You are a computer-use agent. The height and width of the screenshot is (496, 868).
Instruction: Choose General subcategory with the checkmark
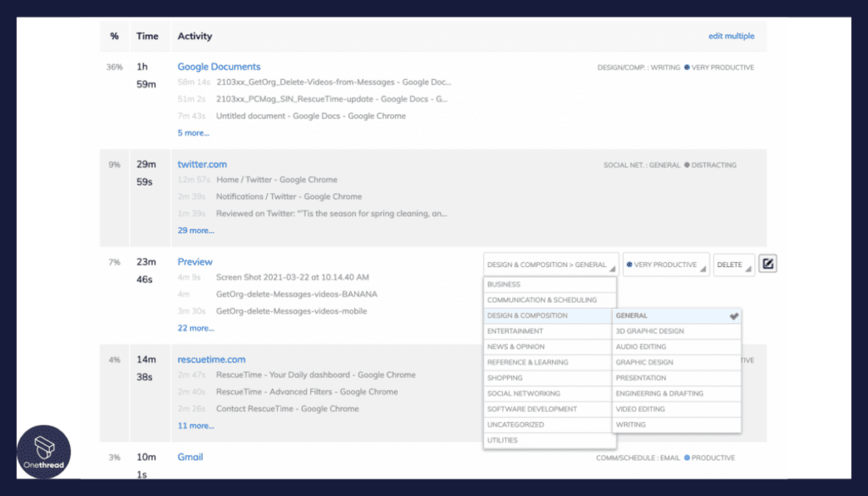pyautogui.click(x=676, y=315)
